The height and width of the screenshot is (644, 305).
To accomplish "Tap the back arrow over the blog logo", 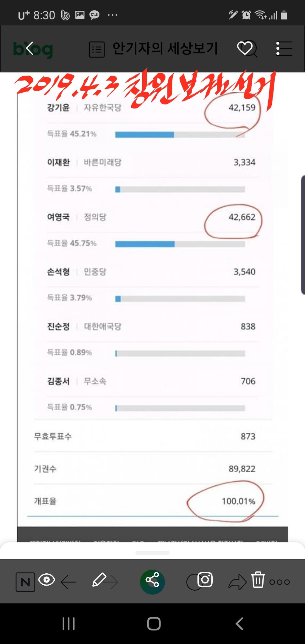I will 29,49.
